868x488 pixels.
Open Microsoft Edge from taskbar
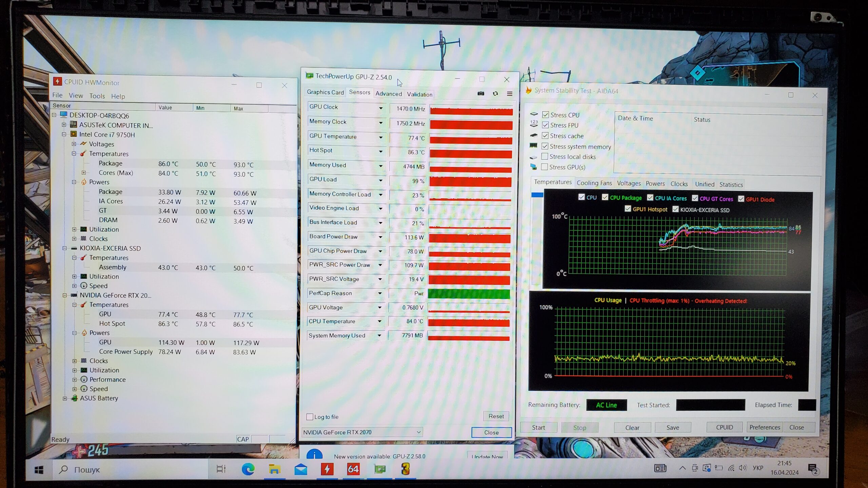248,469
